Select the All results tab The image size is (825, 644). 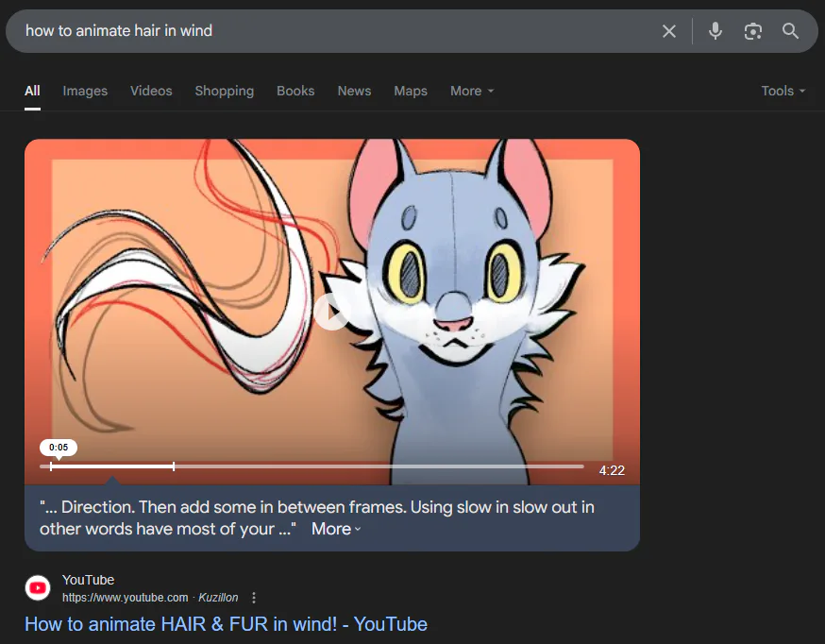click(32, 91)
